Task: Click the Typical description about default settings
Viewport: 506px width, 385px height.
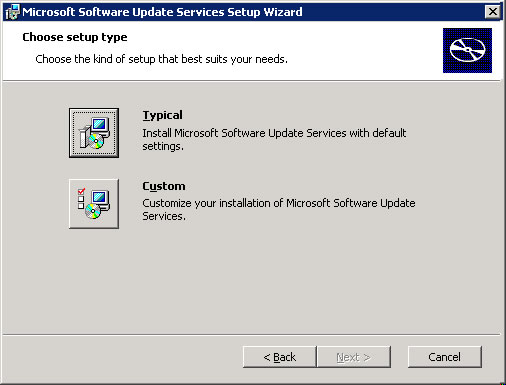Action: point(274,139)
